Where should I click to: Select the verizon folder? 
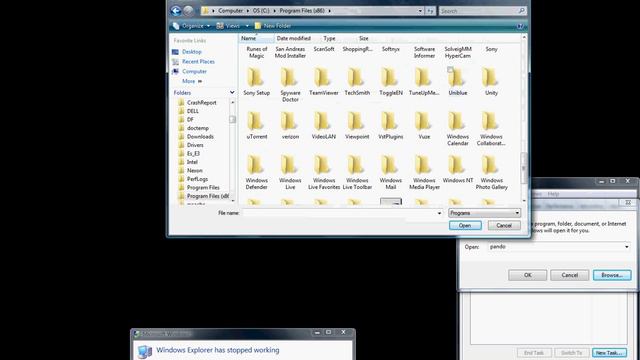point(290,126)
